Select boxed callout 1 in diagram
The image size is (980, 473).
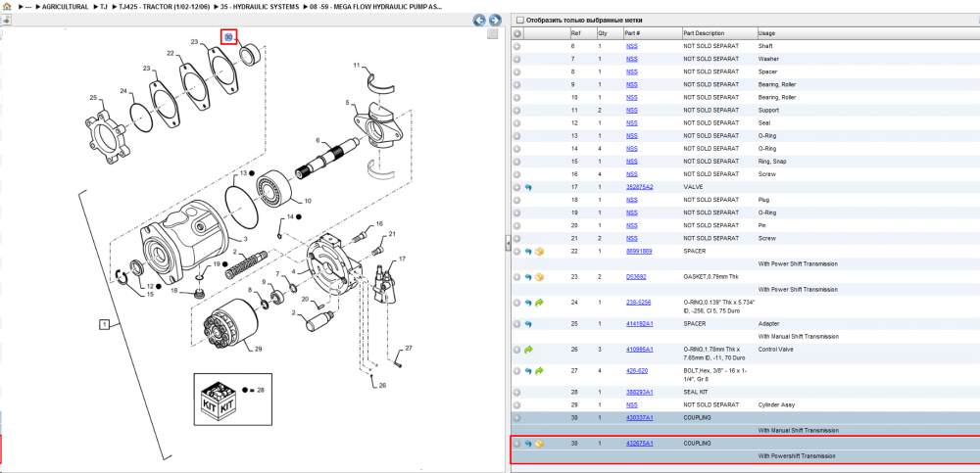point(104,324)
